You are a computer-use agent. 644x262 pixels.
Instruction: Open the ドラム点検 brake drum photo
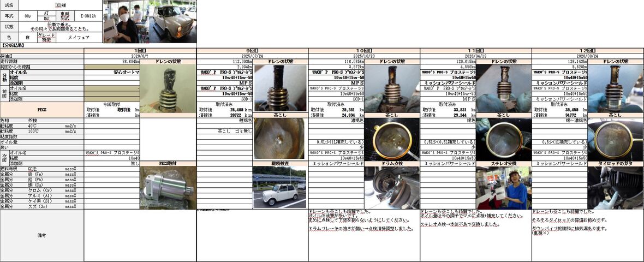click(392, 187)
